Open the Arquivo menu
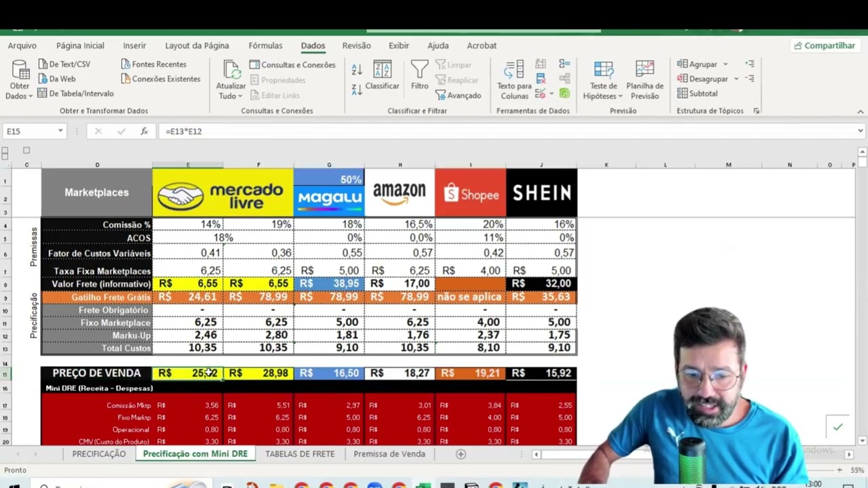Image resolution: width=868 pixels, height=488 pixels. click(x=22, y=45)
